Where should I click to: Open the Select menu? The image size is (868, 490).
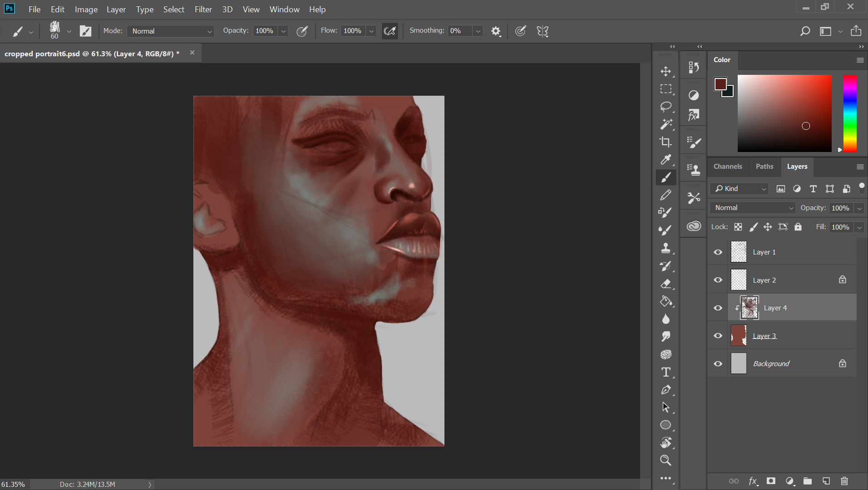click(174, 9)
